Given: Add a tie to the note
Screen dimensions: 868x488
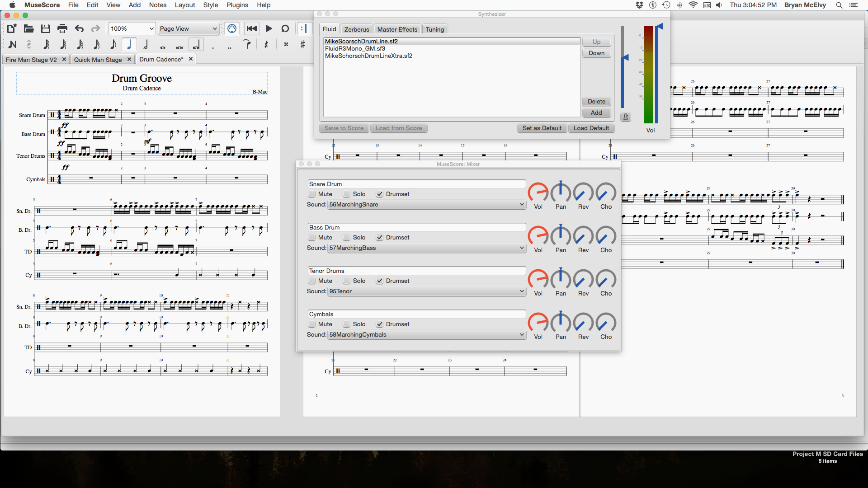Looking at the screenshot, I should pos(247,43).
